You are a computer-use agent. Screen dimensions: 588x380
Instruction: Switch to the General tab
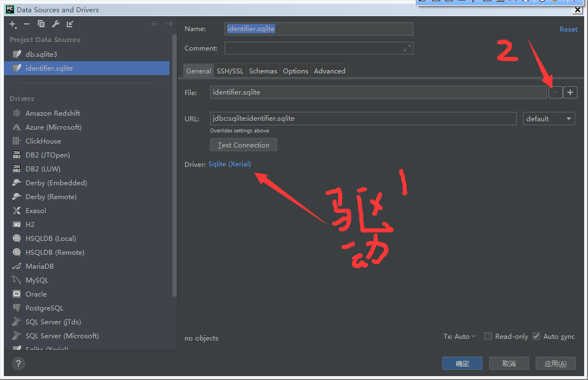(x=198, y=71)
